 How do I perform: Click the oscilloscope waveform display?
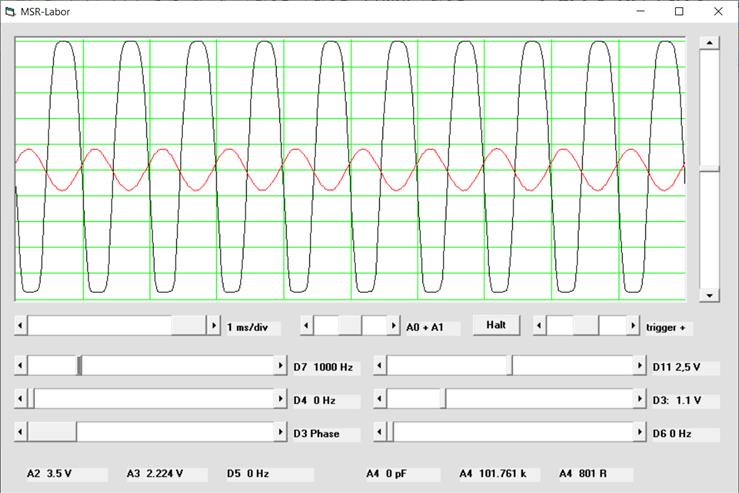tap(350, 168)
